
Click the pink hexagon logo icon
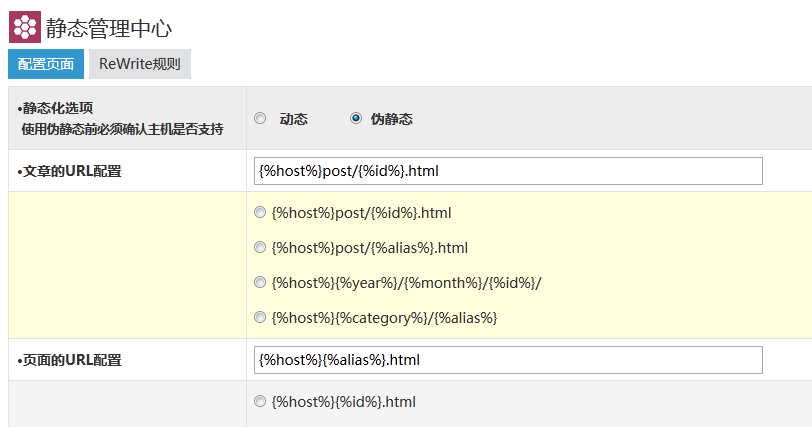pos(25,26)
